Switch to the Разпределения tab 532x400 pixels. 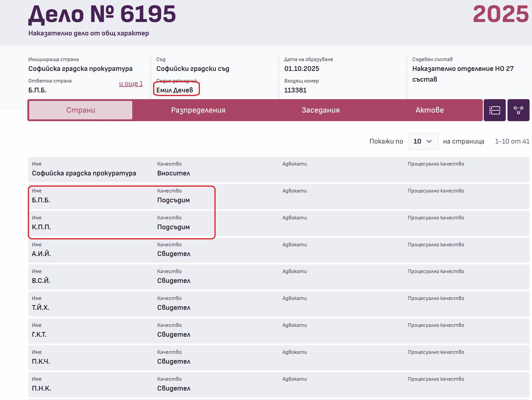click(x=198, y=110)
